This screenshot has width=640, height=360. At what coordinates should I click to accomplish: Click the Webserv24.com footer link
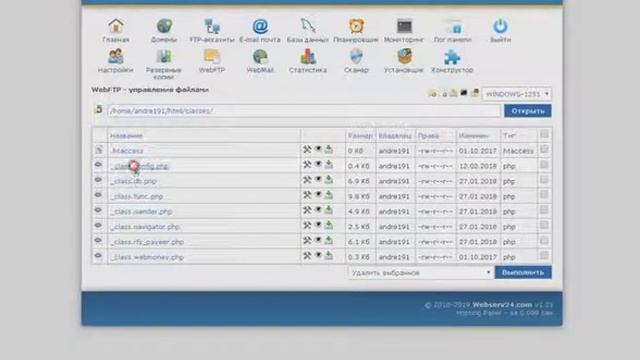[x=502, y=305]
